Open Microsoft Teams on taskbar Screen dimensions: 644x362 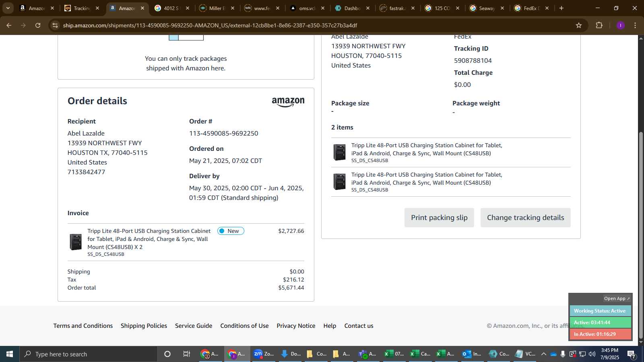(x=367, y=354)
